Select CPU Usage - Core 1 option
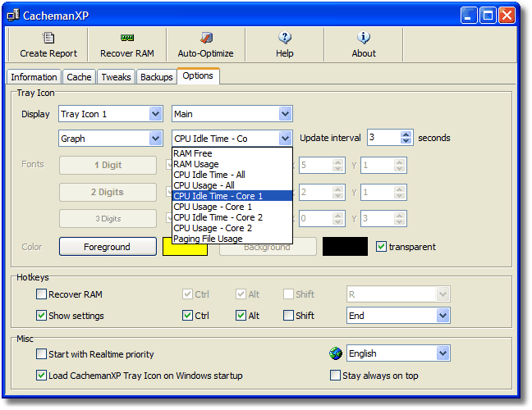Viewport: 532px width, 410px height. tap(232, 207)
